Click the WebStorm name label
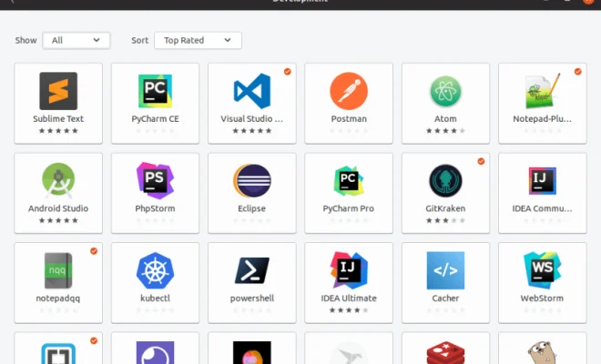 pyautogui.click(x=542, y=298)
